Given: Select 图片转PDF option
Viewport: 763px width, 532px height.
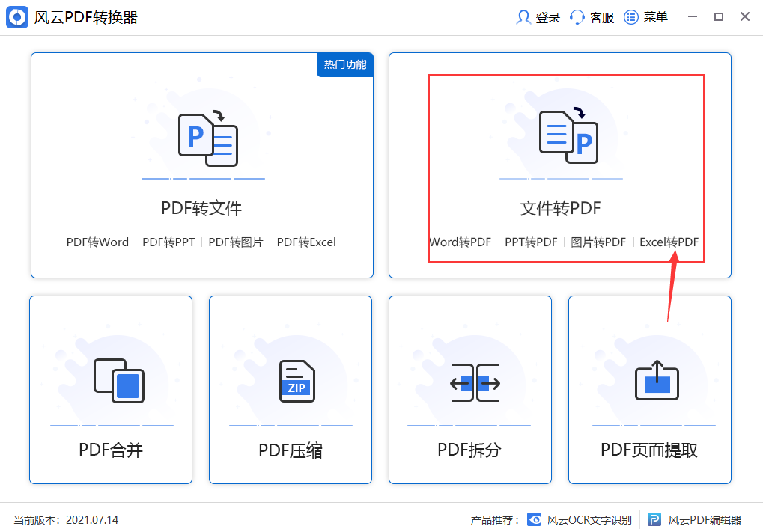Looking at the screenshot, I should [x=598, y=242].
